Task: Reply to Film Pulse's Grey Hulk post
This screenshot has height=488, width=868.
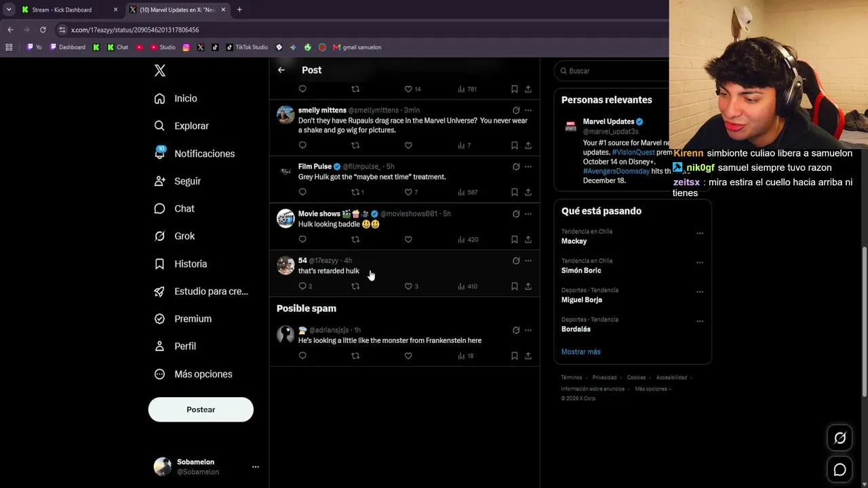Action: click(x=302, y=192)
